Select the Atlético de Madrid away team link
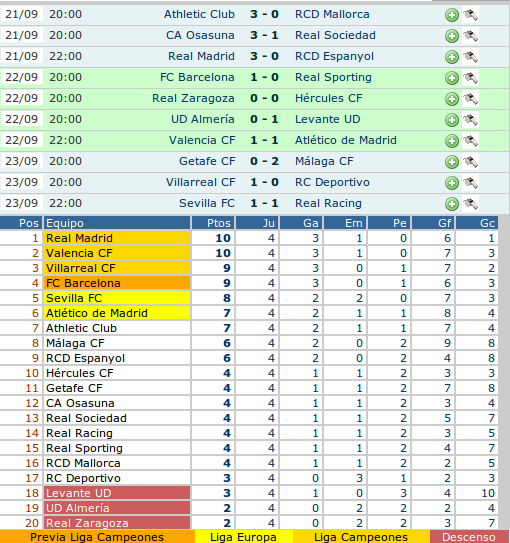This screenshot has height=543, width=510. tap(346, 140)
